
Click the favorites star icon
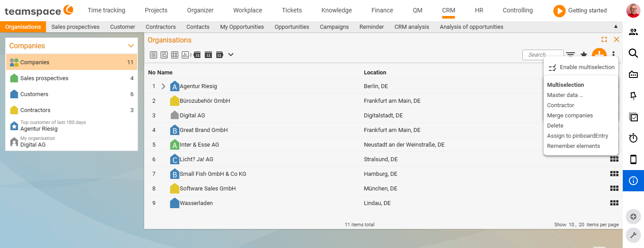[x=584, y=55]
